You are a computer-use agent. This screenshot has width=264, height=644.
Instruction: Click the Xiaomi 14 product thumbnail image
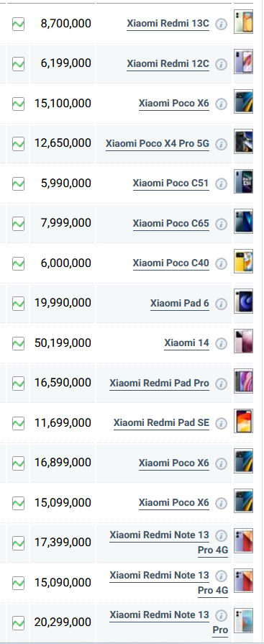pos(243,342)
